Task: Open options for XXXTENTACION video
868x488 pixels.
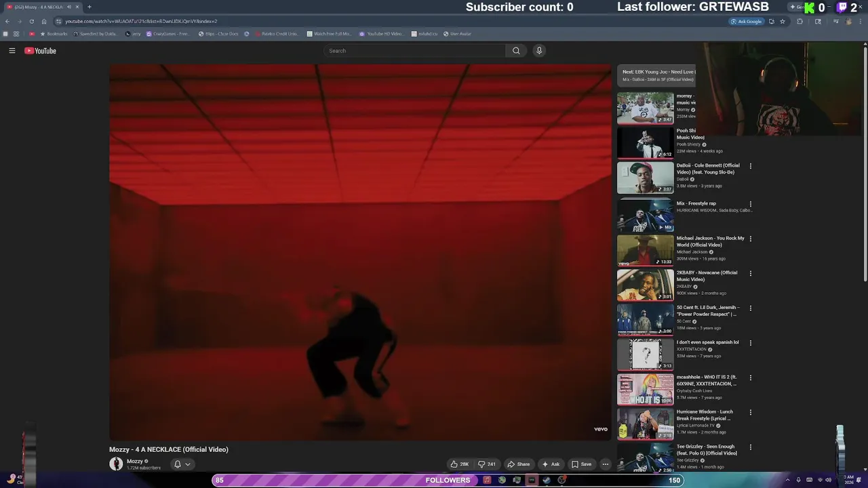Action: [750, 343]
